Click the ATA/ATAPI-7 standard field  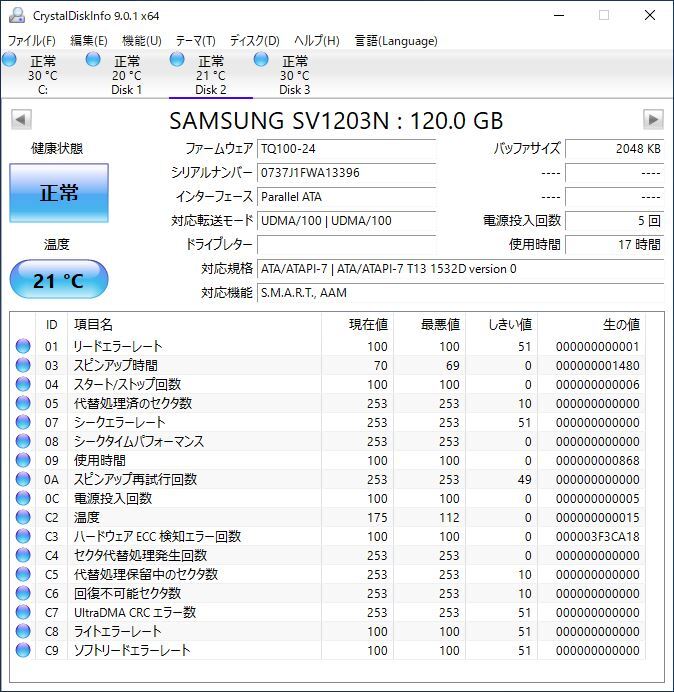[460, 269]
